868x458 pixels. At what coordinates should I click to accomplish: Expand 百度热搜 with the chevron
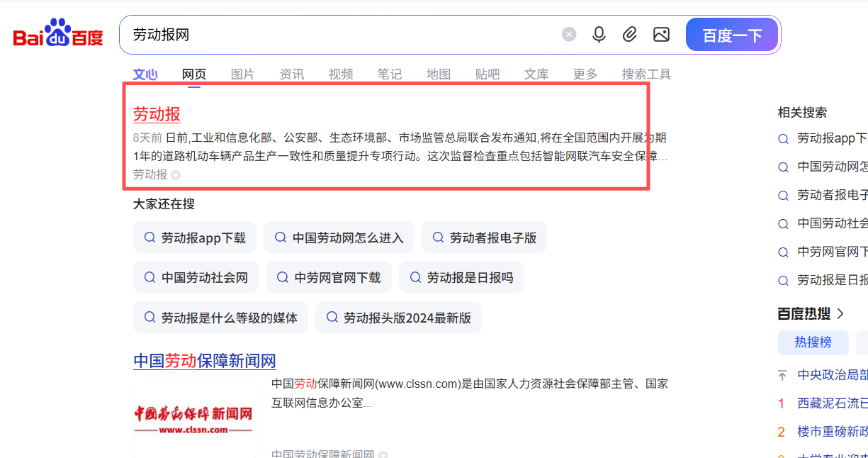tap(841, 313)
